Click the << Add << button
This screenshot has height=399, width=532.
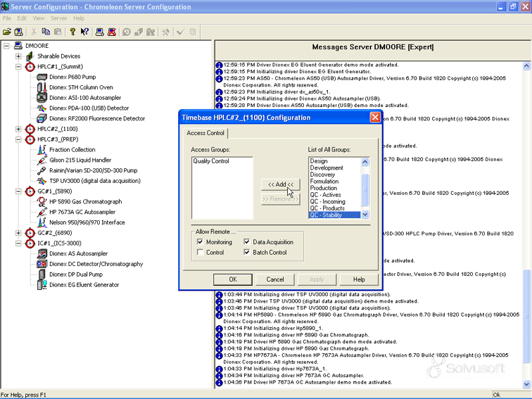click(281, 185)
